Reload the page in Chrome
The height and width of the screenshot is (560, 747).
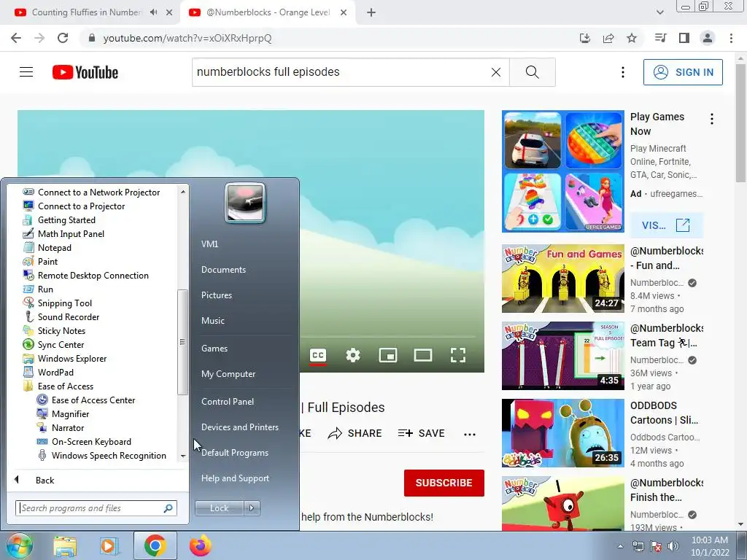pos(63,38)
